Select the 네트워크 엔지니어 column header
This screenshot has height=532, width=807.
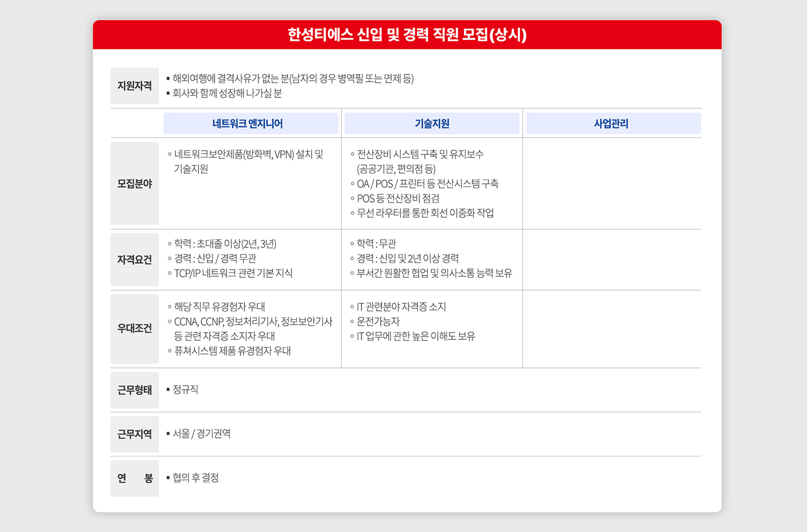coord(251,123)
